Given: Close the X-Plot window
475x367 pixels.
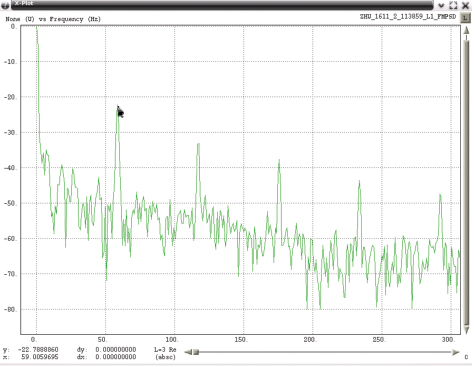Looking at the screenshot, I should pos(466,5).
